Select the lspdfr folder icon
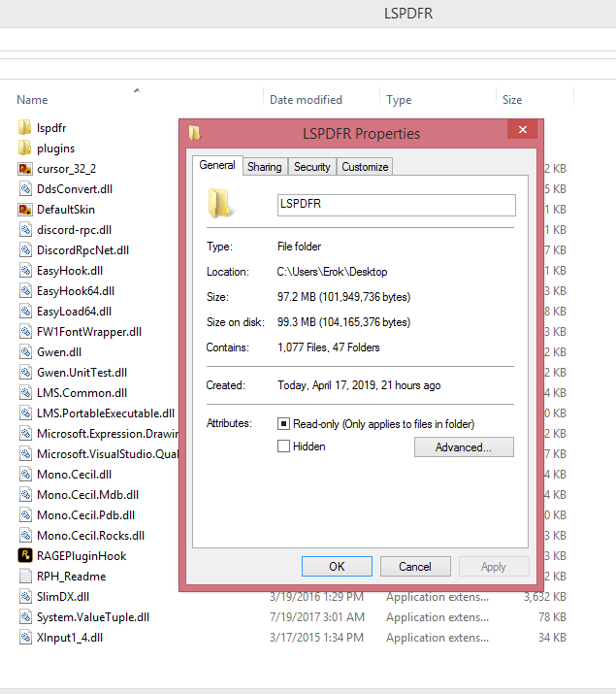Image resolution: width=616 pixels, height=694 pixels. pos(25,127)
